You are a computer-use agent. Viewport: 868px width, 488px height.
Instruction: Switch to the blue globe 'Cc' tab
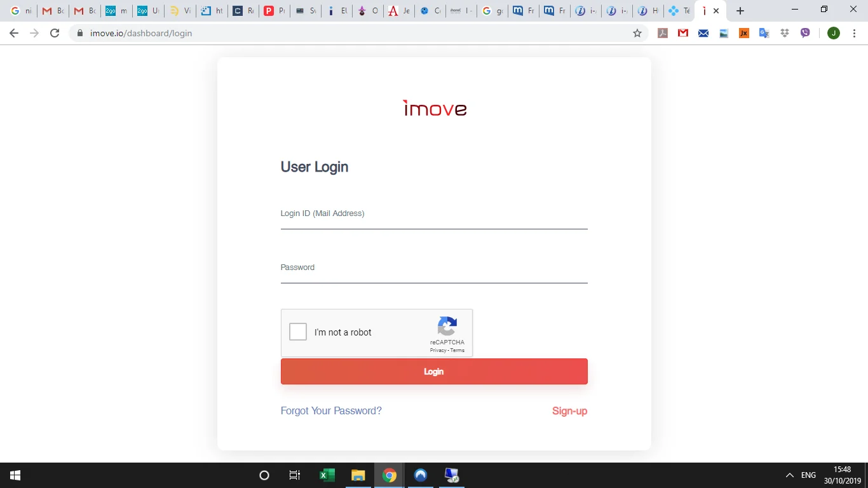[x=431, y=11]
